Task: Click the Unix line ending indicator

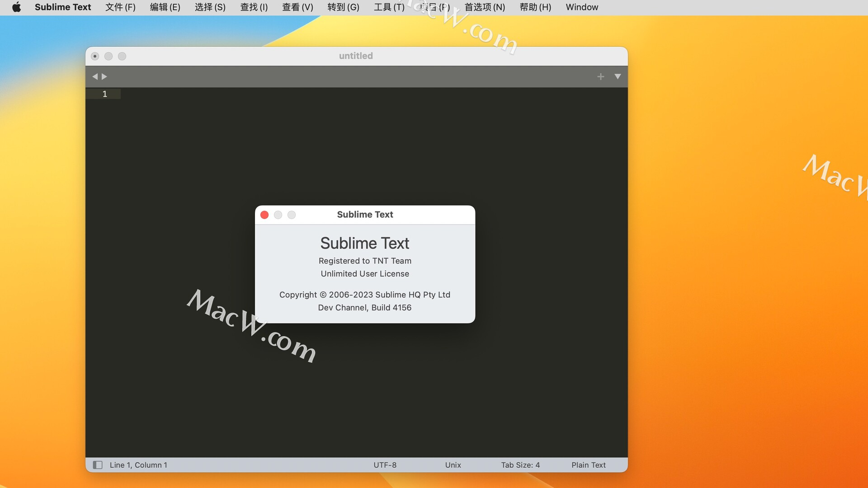Action: [x=453, y=464]
